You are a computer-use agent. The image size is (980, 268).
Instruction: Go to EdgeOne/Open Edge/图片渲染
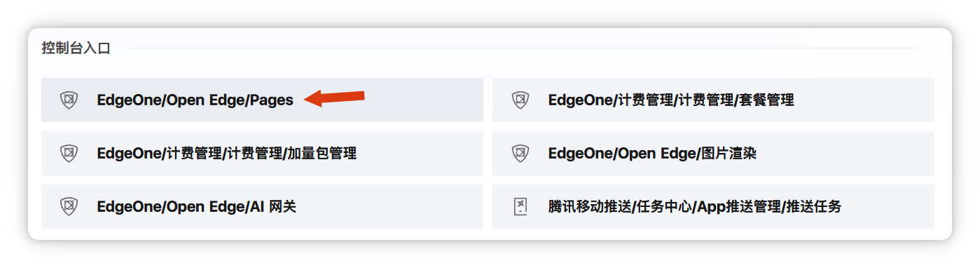(652, 153)
